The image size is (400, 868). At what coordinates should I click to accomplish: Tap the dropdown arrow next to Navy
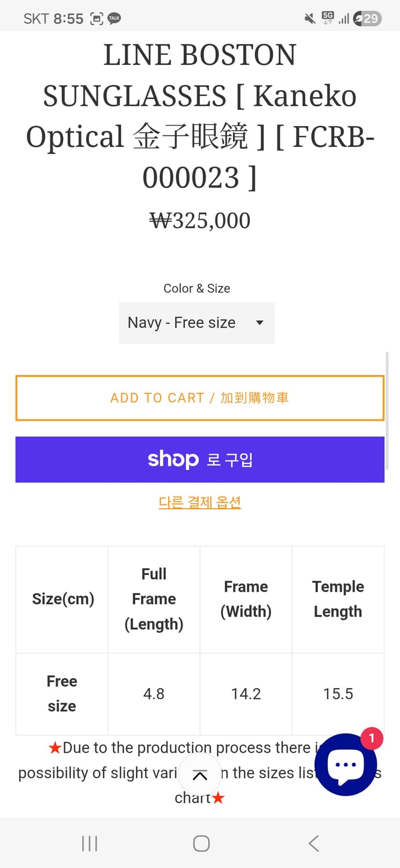[260, 323]
